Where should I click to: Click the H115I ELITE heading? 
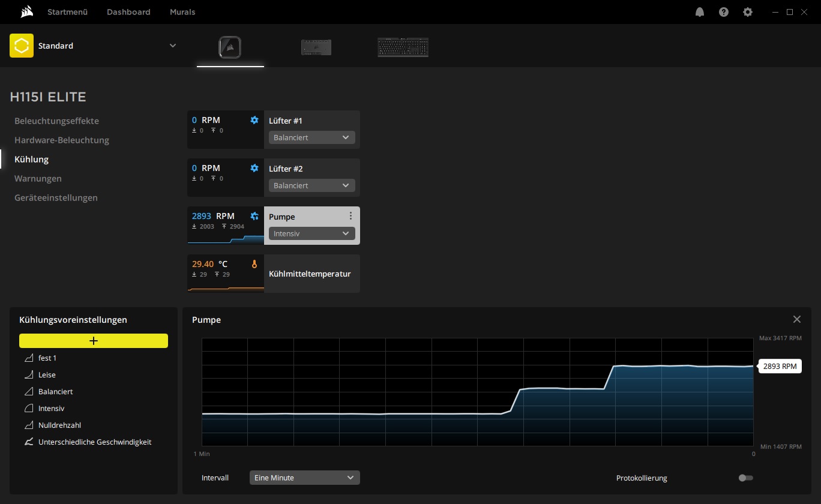(48, 97)
